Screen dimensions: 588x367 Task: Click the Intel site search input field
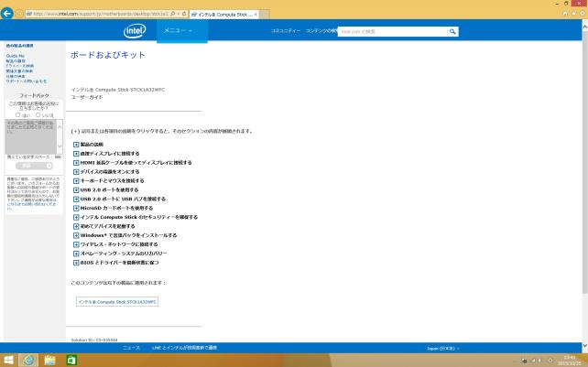point(392,31)
